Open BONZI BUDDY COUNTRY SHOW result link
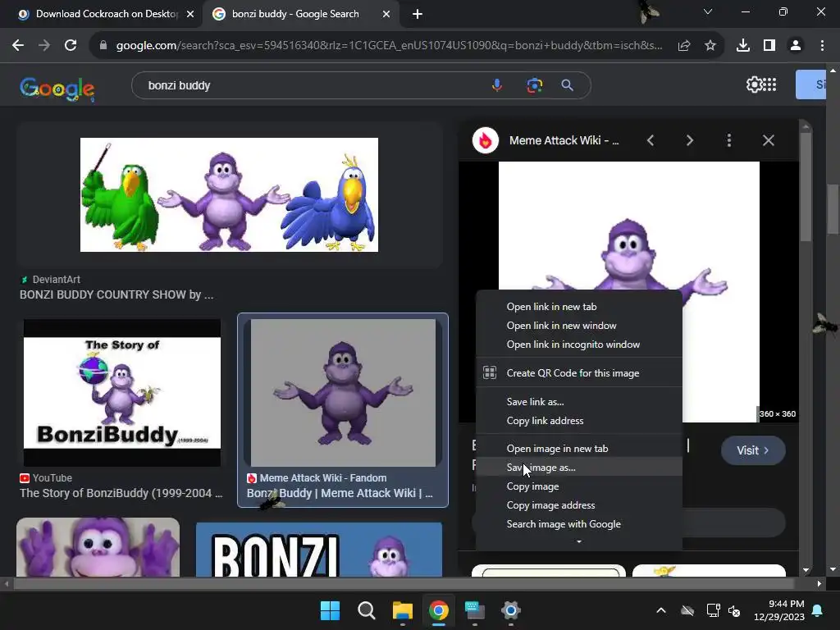This screenshot has width=840, height=630. [x=116, y=294]
